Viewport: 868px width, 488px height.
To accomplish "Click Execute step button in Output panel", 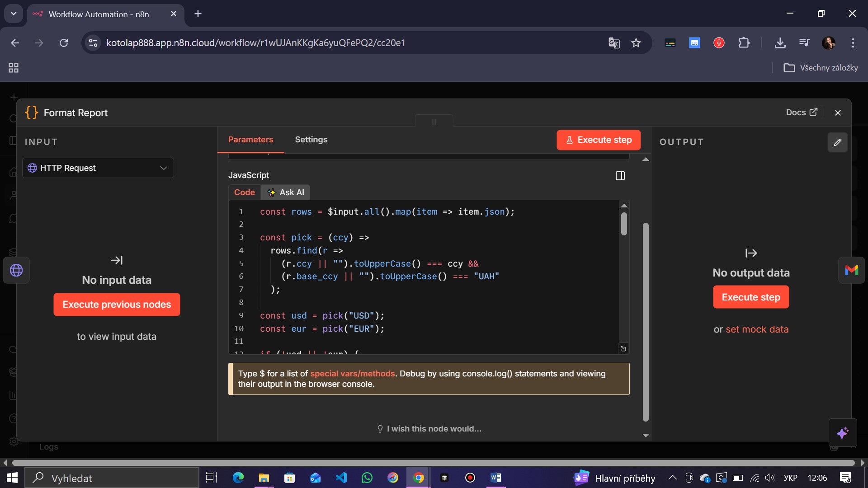I will point(751,297).
